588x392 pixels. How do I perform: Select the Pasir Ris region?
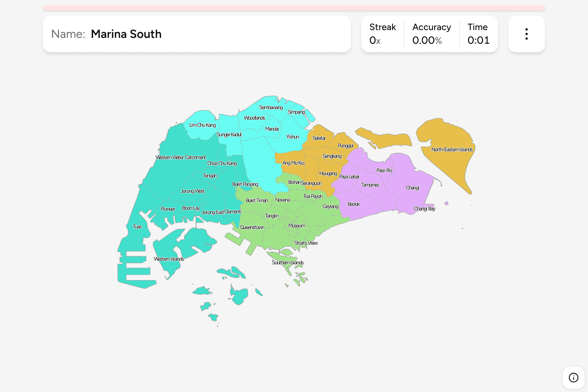384,171
